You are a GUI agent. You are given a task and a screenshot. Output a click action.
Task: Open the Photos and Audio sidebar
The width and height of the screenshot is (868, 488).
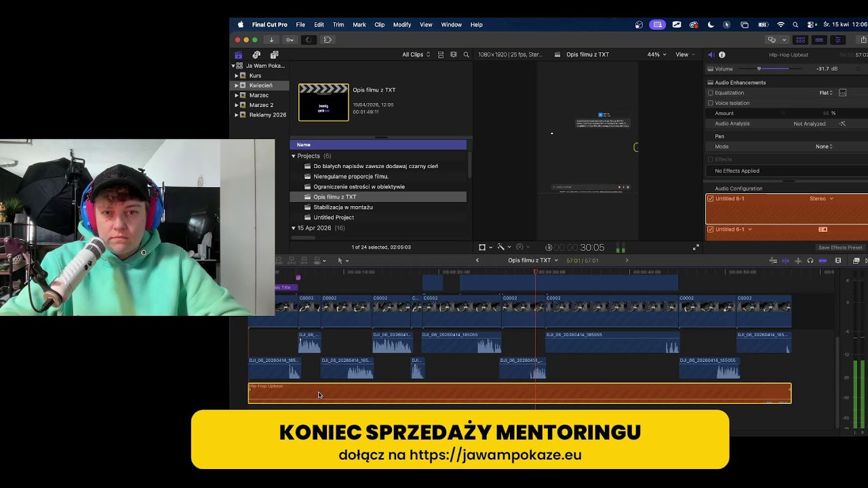click(x=256, y=55)
